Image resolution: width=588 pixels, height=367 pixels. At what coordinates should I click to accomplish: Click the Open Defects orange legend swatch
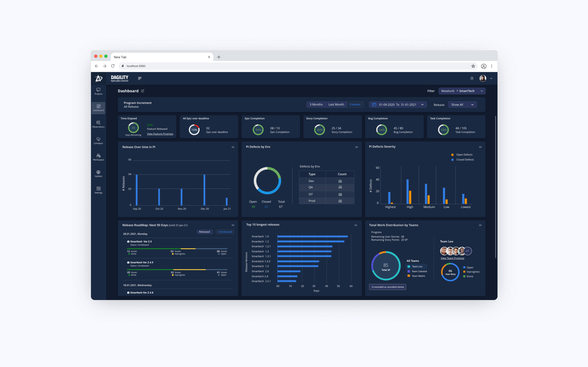click(x=452, y=155)
